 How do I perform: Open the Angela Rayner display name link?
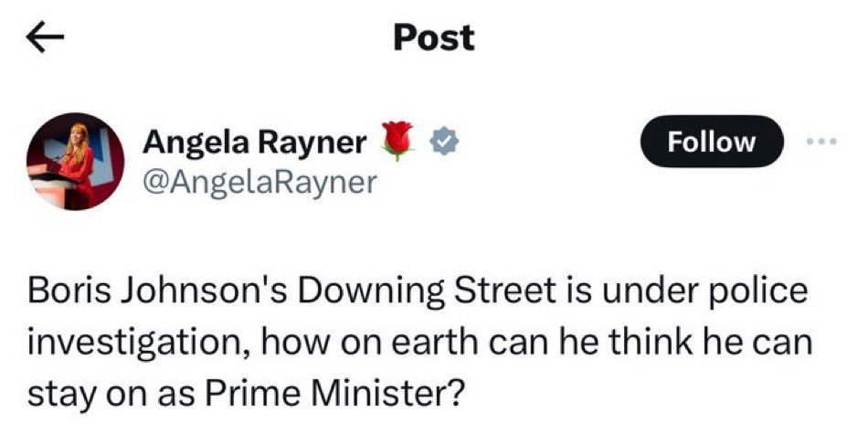pos(256,143)
